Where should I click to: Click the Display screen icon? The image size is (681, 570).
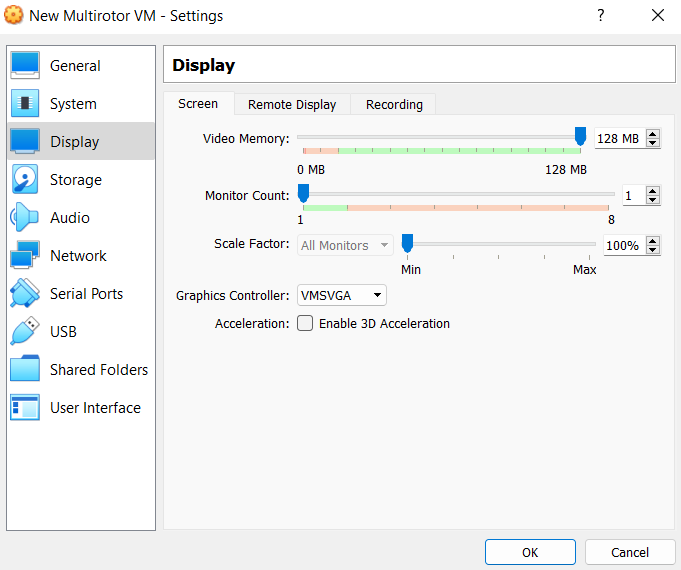(25, 141)
